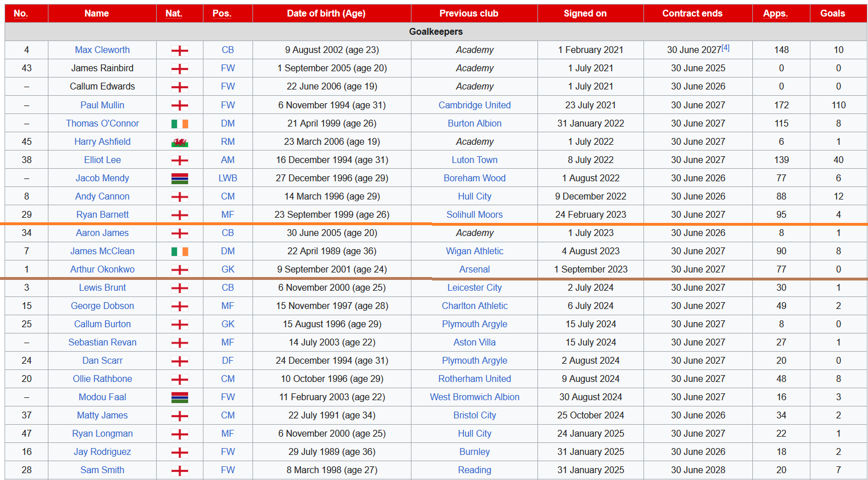The height and width of the screenshot is (480, 868).
Task: Click the England flag beside Elliot Lee
Action: tap(180, 160)
